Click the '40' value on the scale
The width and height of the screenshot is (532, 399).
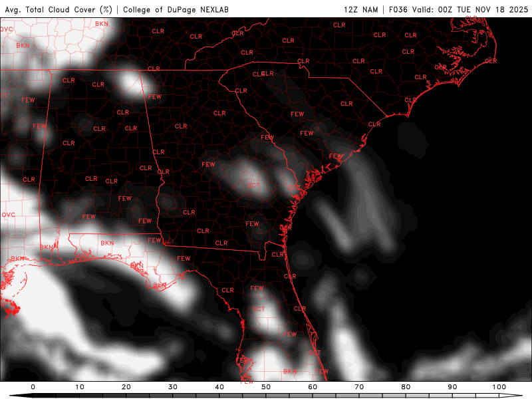[219, 387]
